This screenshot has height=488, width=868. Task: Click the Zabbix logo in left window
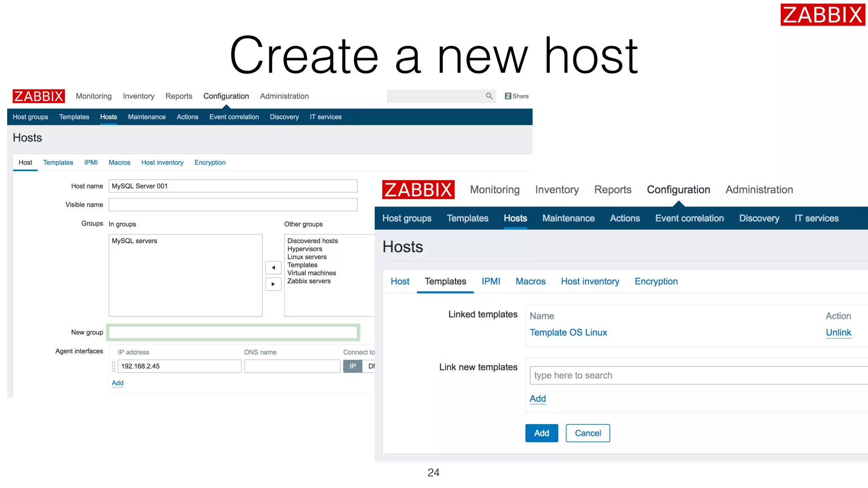click(x=39, y=96)
